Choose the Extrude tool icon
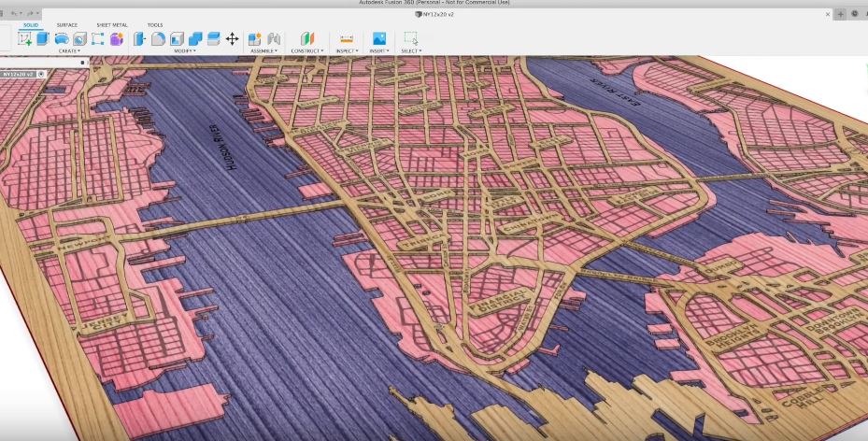This screenshot has width=868, height=441. point(43,38)
